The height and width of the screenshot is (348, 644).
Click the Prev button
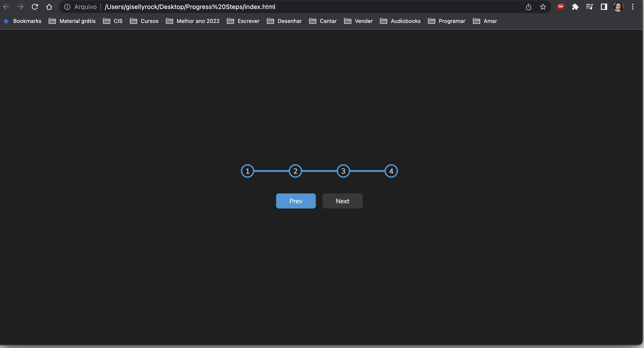tap(296, 201)
